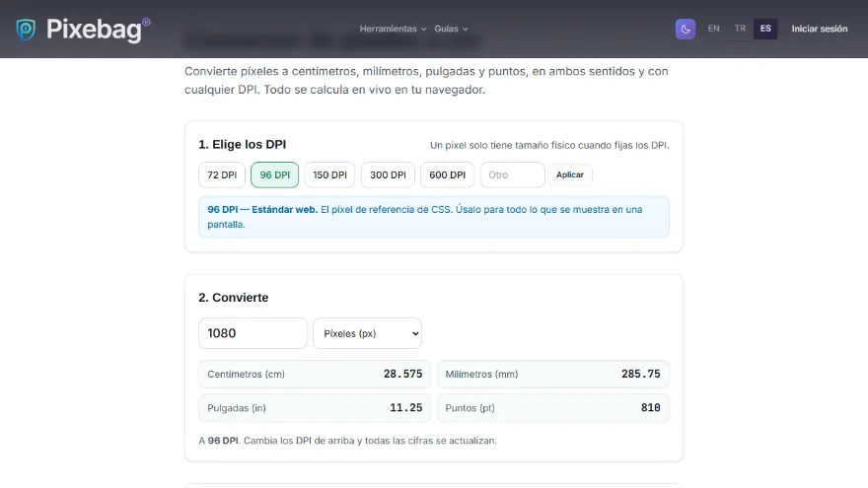Click Iniciar sesión link
868x488 pixels.
[x=819, y=29]
